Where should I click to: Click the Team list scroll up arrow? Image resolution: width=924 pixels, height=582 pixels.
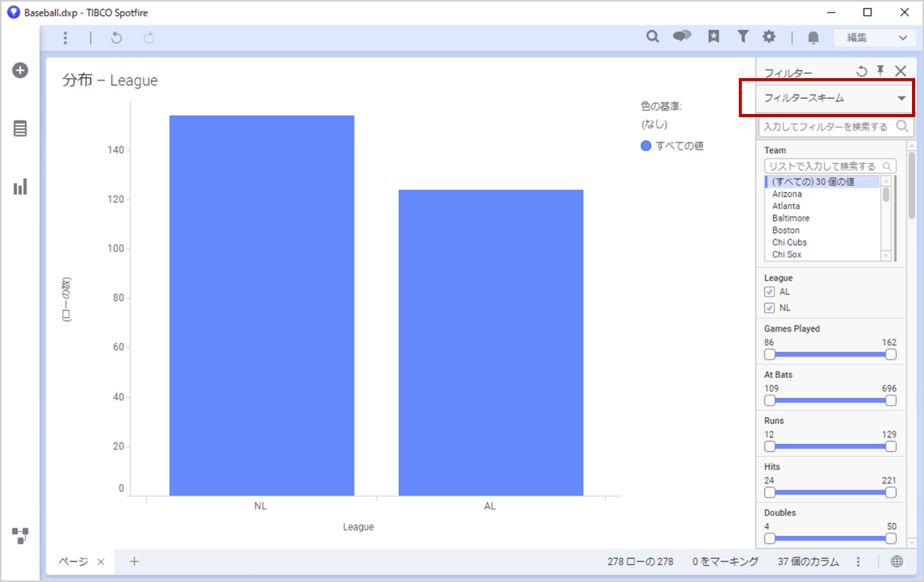pyautogui.click(x=886, y=181)
